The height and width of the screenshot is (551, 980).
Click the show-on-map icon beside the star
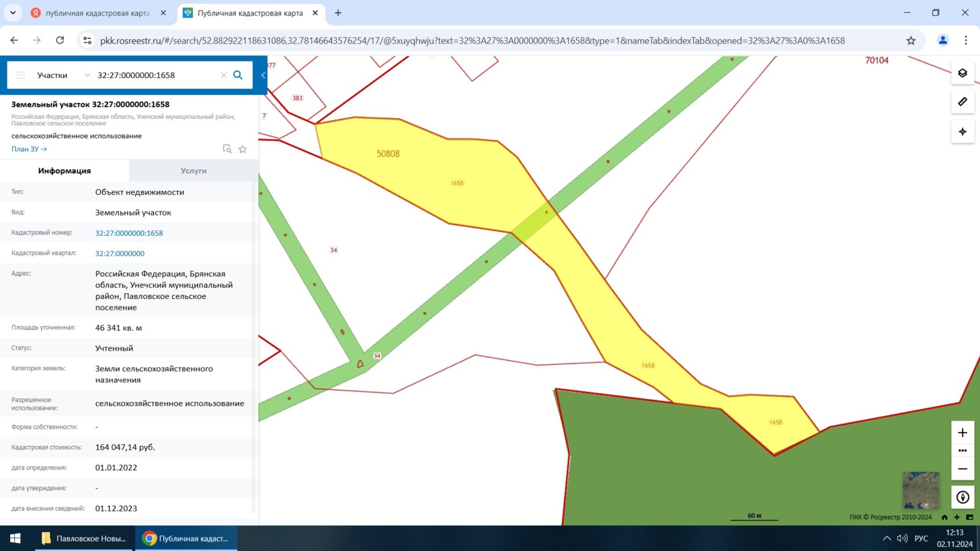(x=227, y=149)
